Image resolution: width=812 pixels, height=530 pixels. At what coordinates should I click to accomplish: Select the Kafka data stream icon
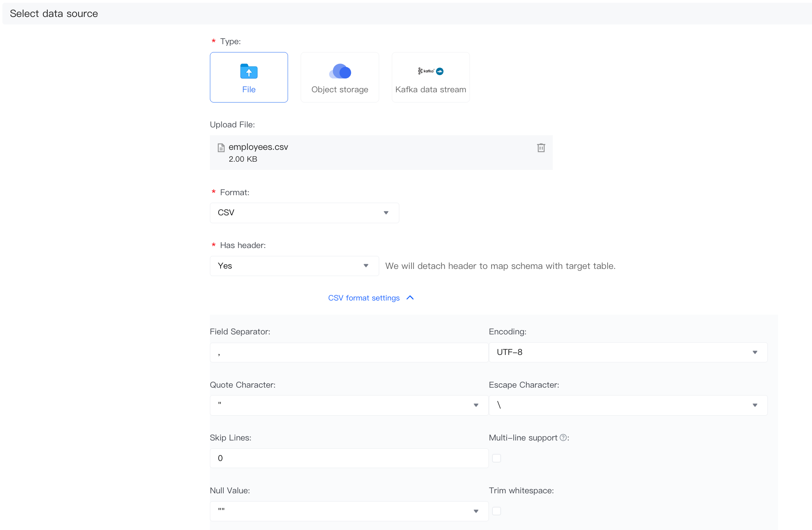pos(430,71)
